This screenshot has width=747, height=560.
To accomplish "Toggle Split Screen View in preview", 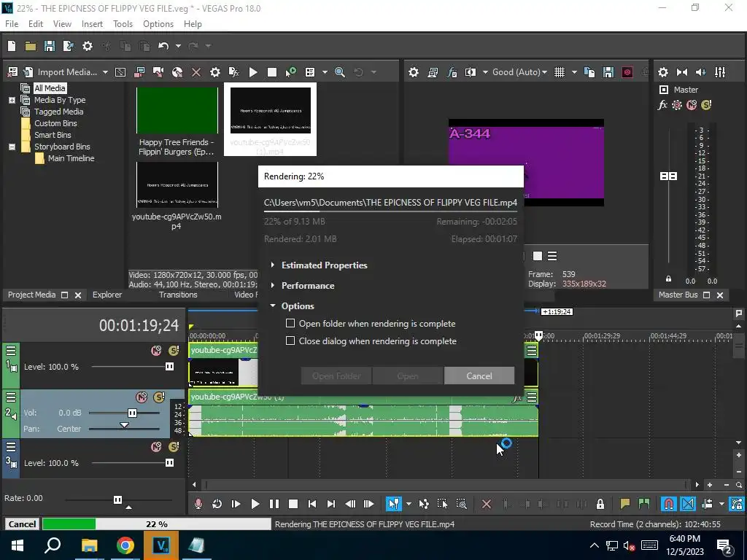I will pyautogui.click(x=471, y=72).
